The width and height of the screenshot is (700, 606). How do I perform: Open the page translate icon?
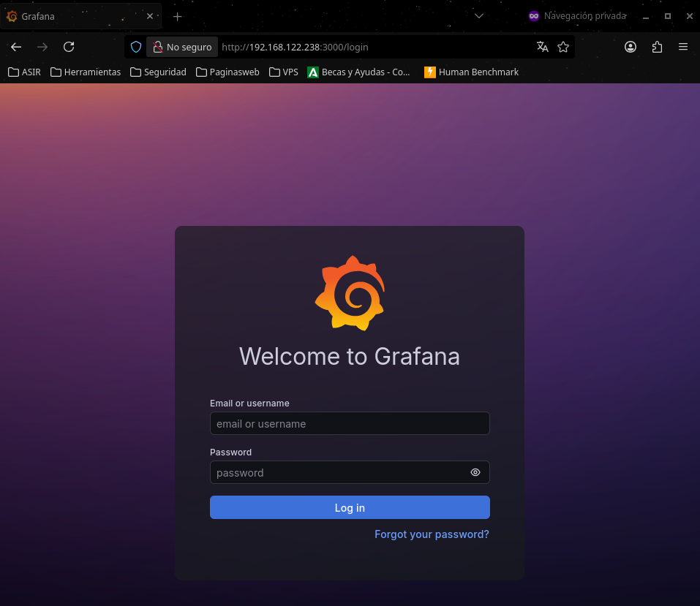pyautogui.click(x=543, y=47)
